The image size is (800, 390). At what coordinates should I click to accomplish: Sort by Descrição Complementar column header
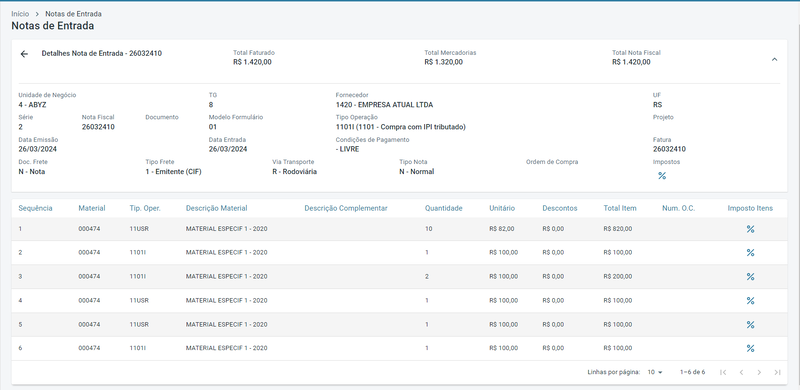346,208
